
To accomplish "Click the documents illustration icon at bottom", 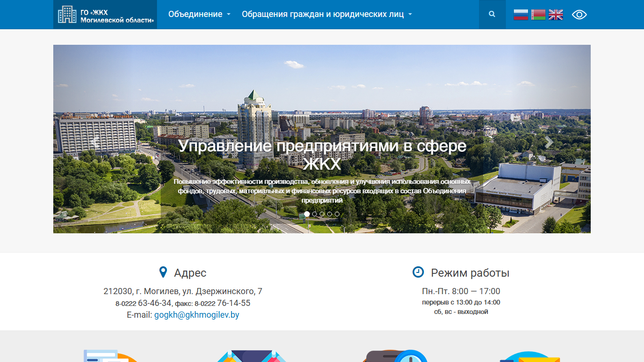I will [x=110, y=356].
